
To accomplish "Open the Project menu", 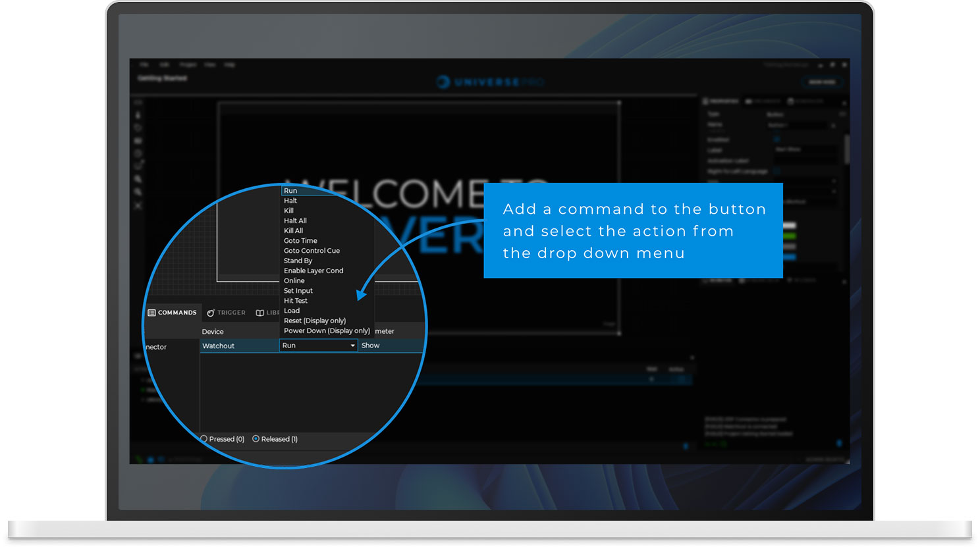I will tap(188, 65).
